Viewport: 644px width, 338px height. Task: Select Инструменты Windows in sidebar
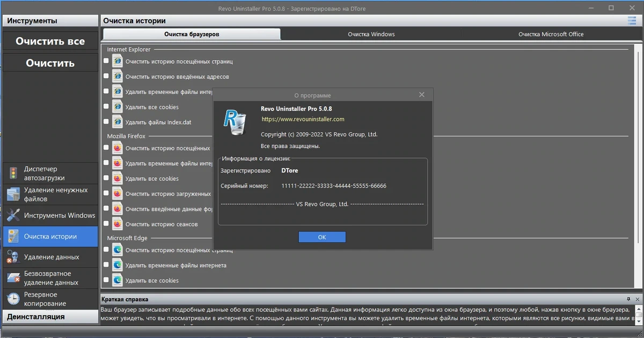click(x=50, y=215)
